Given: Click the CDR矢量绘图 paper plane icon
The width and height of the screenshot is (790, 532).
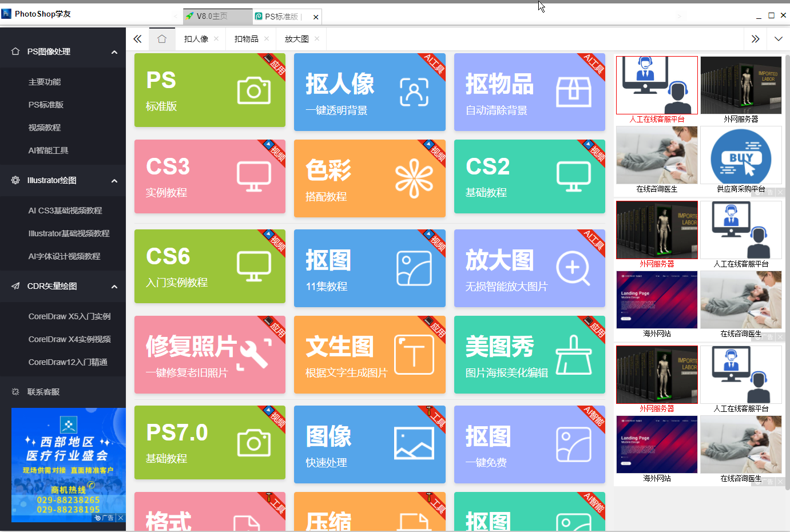Looking at the screenshot, I should click(15, 286).
